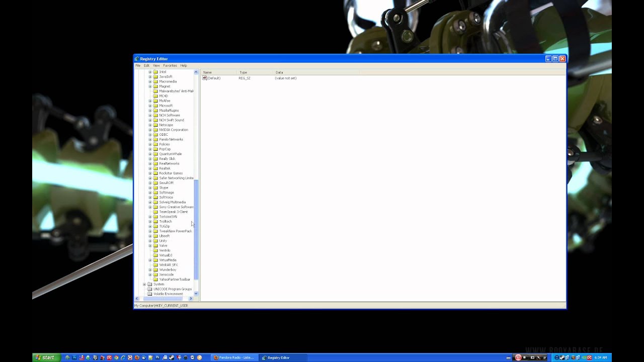Viewport: 644px width, 362px height.
Task: Open the File menu
Action: coord(138,66)
